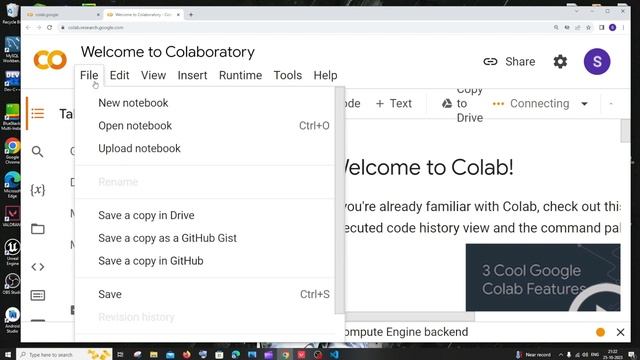Open the purple S account avatar
This screenshot has width=640, height=360.
click(x=597, y=62)
